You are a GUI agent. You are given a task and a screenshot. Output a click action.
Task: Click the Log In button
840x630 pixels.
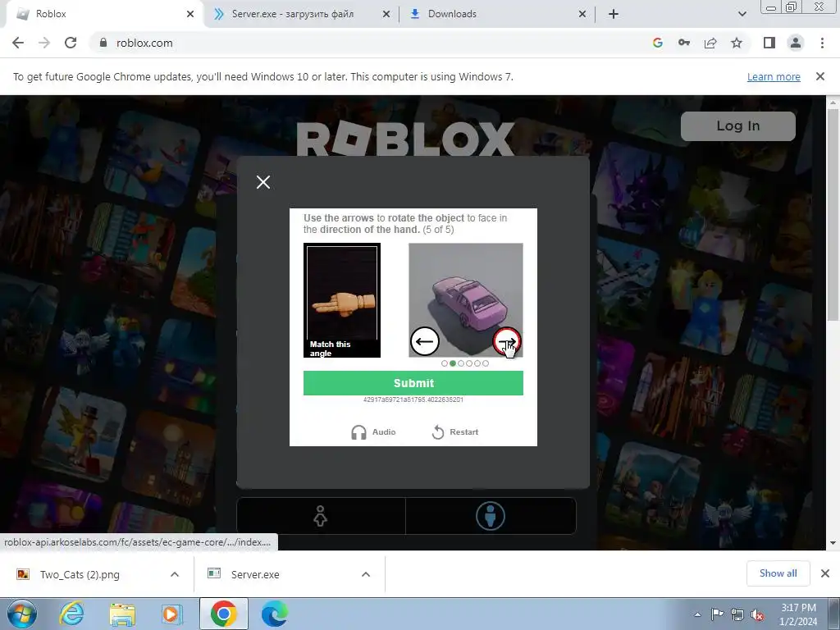[x=737, y=126]
